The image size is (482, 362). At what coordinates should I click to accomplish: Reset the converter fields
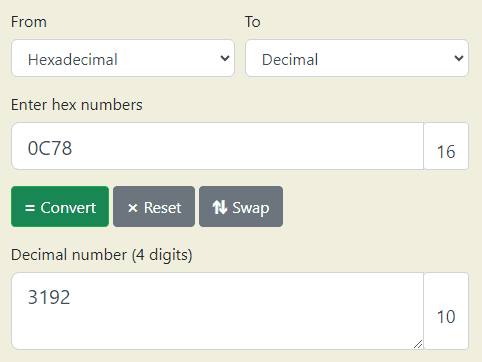click(x=154, y=207)
